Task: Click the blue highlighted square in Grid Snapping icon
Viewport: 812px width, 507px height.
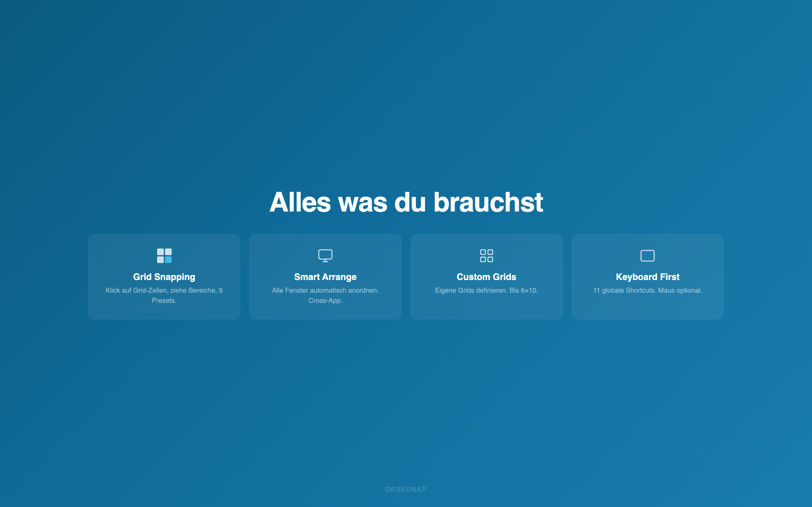Action: pyautogui.click(x=168, y=259)
